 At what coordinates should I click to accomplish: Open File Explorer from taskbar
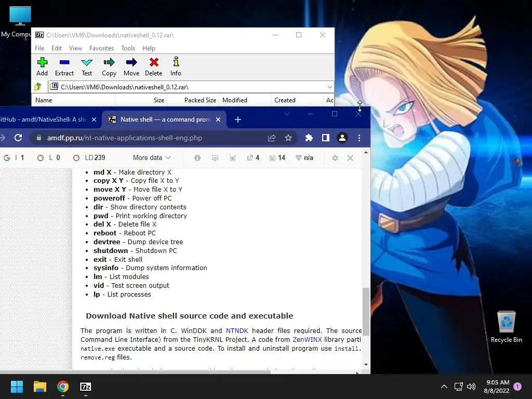39,387
